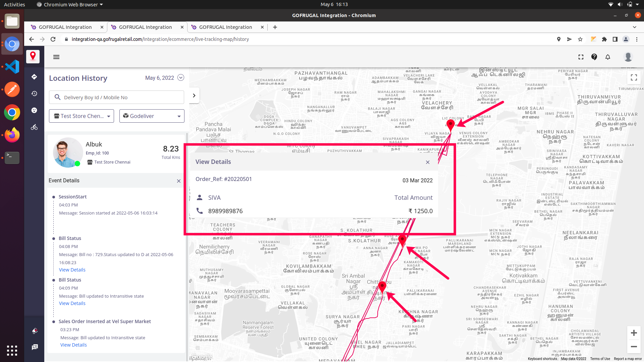Expand the May 6, 2022 date picker
Screen dimensions: 644x362
click(x=181, y=77)
